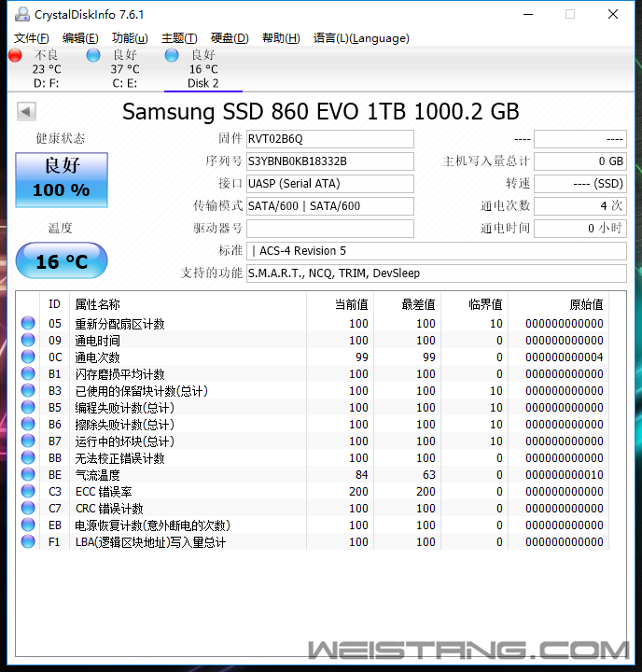Click the empty drive letter field

click(x=330, y=229)
